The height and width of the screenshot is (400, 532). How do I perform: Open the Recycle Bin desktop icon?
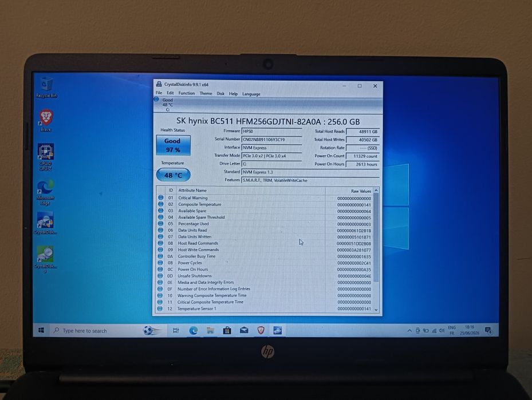pos(46,88)
